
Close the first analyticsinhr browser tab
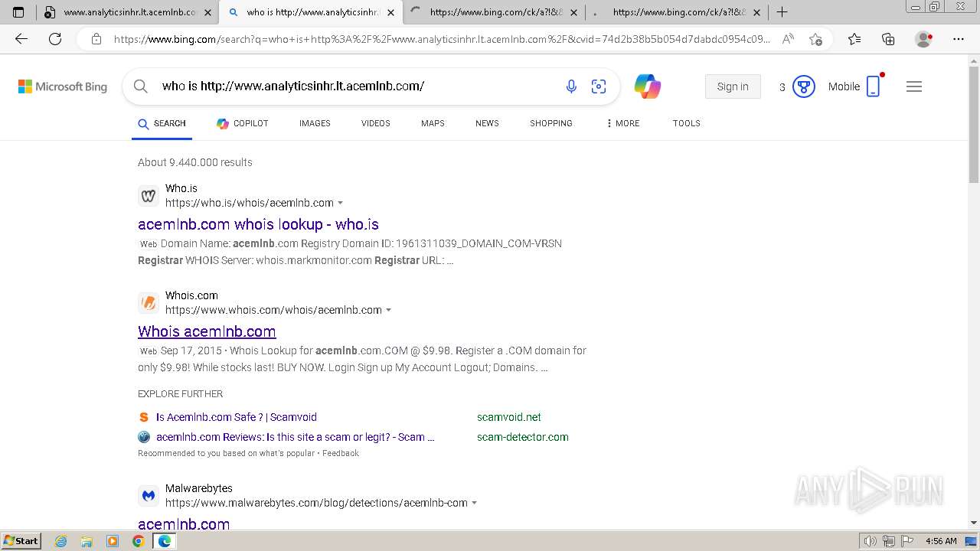(x=207, y=12)
